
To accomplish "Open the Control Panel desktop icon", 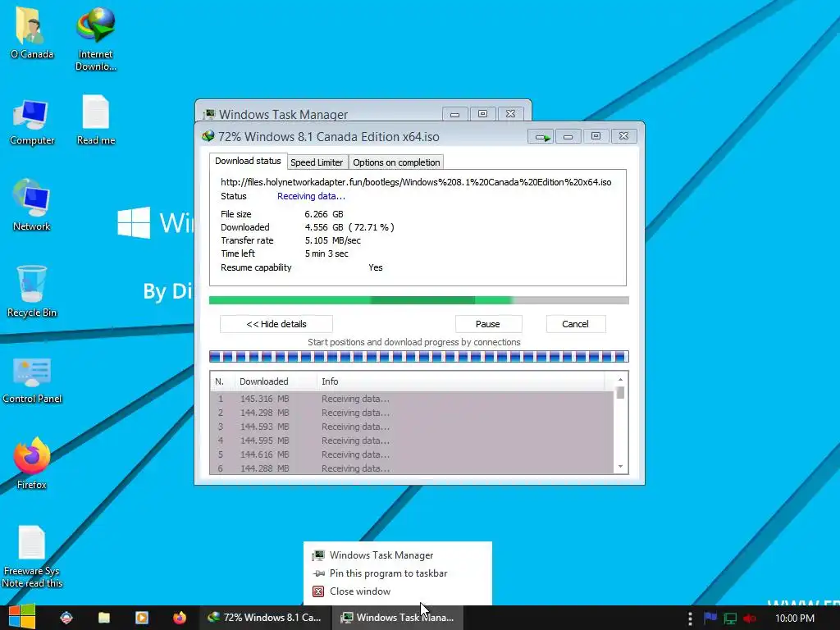I will [x=32, y=381].
